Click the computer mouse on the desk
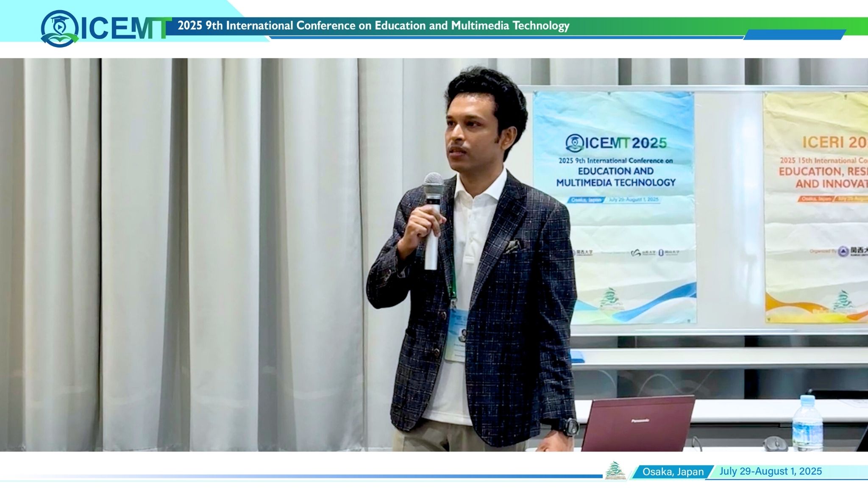 point(775,443)
